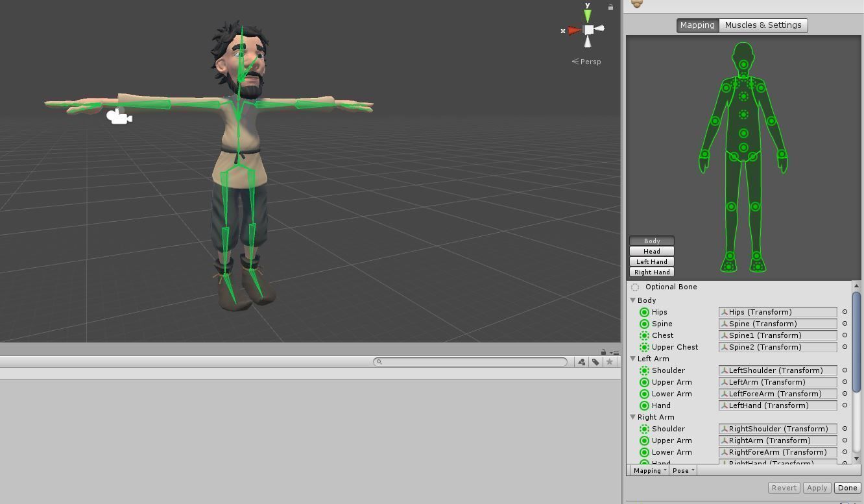Switch to Muscles & Settings tab
This screenshot has height=504, width=864.
point(763,25)
